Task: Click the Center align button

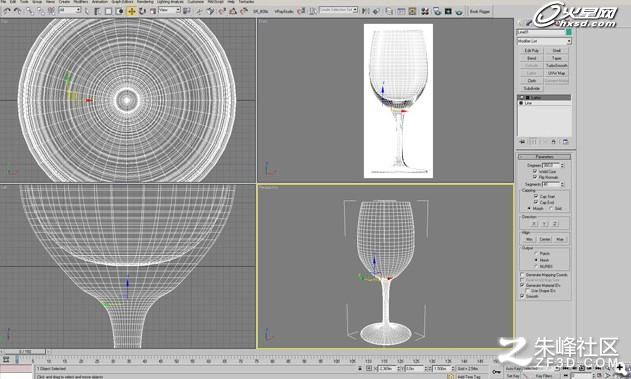Action: coord(544,239)
